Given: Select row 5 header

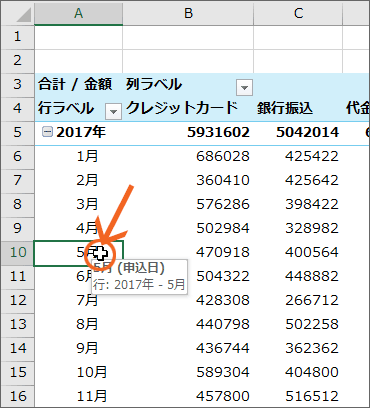Looking at the screenshot, I should click(x=17, y=132).
